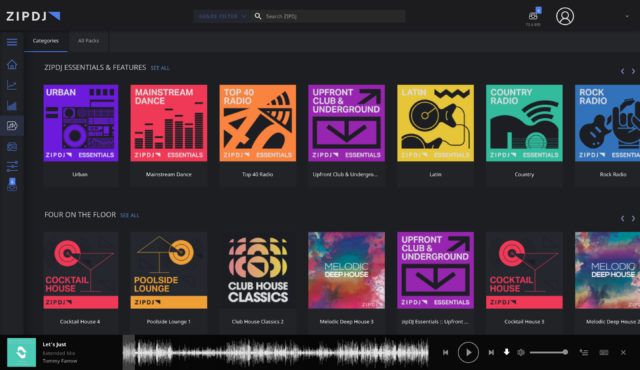The height and width of the screenshot is (370, 640).
Task: Seek within the player waveform
Action: pos(276,352)
